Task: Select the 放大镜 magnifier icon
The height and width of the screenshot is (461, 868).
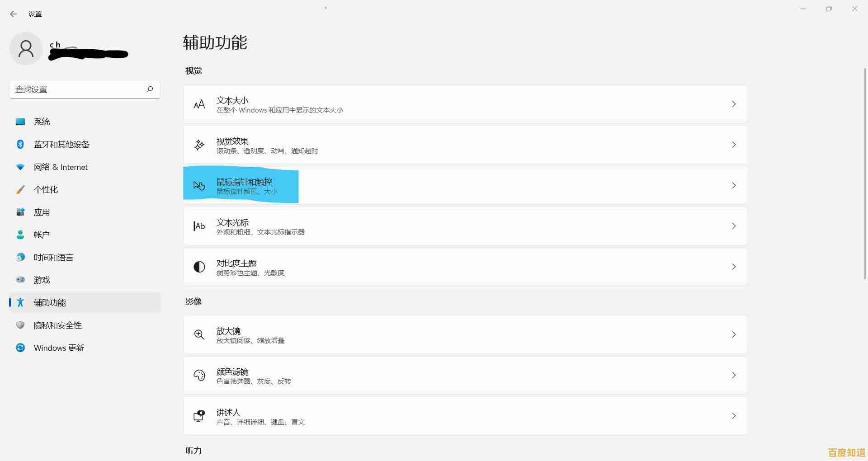Action: click(x=199, y=334)
